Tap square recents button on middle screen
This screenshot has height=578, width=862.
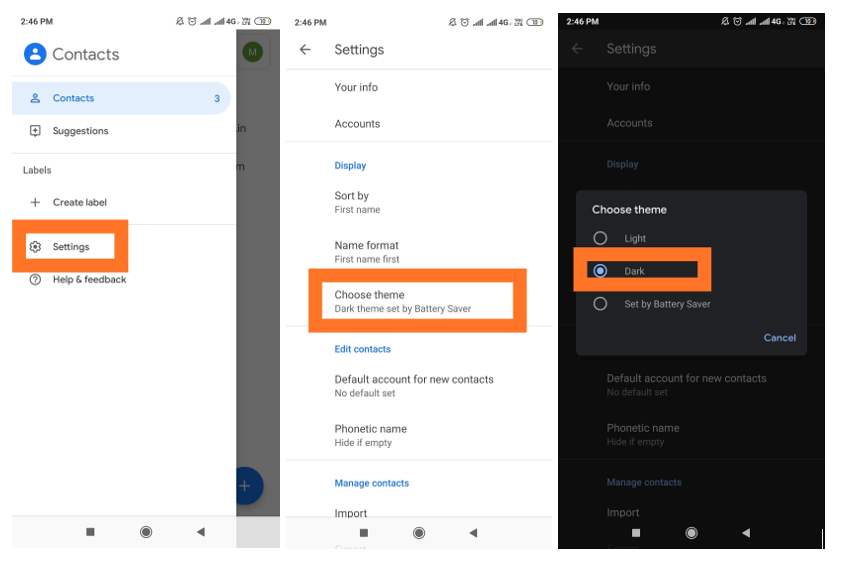point(363,532)
